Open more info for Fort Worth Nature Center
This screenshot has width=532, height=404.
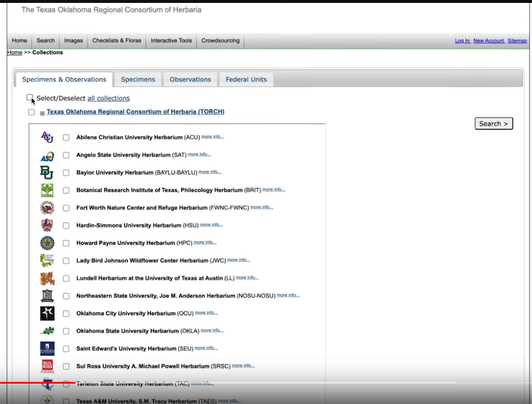[261, 207]
